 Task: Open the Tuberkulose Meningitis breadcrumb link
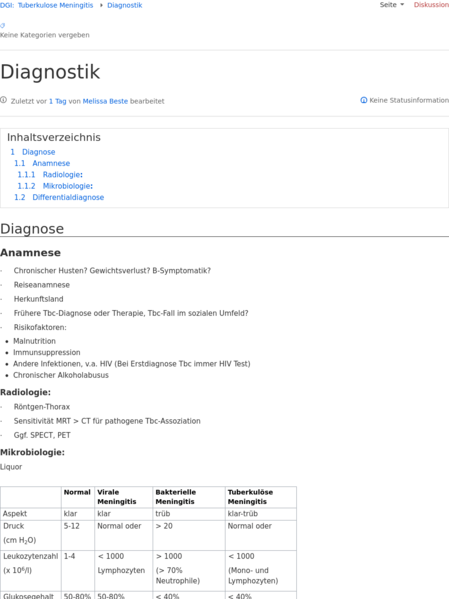pyautogui.click(x=55, y=5)
